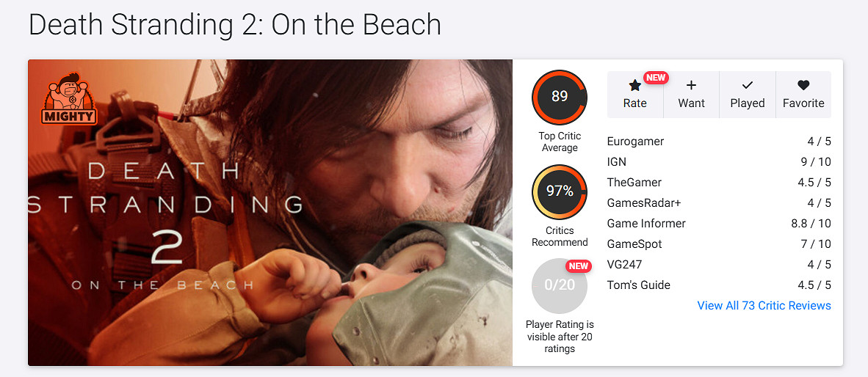View All 73 Critic Reviews

tap(764, 306)
